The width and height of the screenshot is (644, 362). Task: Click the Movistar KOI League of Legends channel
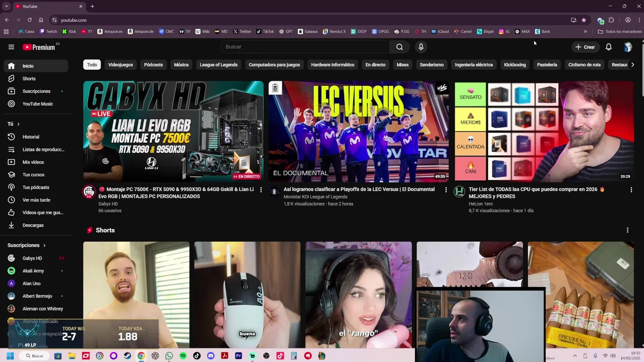click(315, 197)
